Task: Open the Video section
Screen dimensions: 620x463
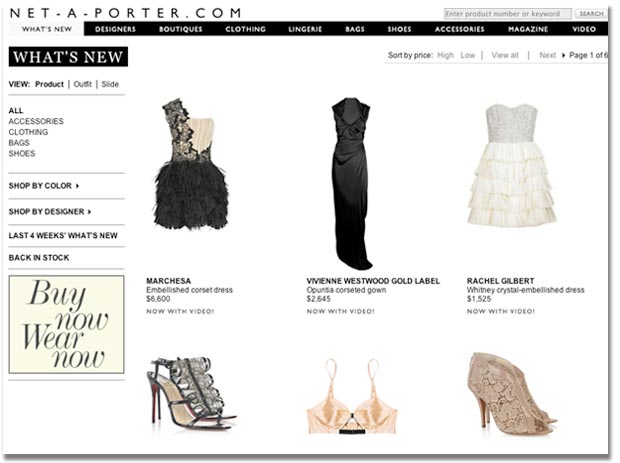Action: [584, 29]
